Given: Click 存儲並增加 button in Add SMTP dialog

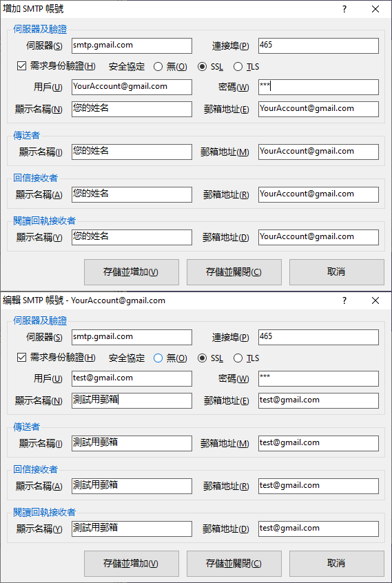Looking at the screenshot, I should 132,272.
